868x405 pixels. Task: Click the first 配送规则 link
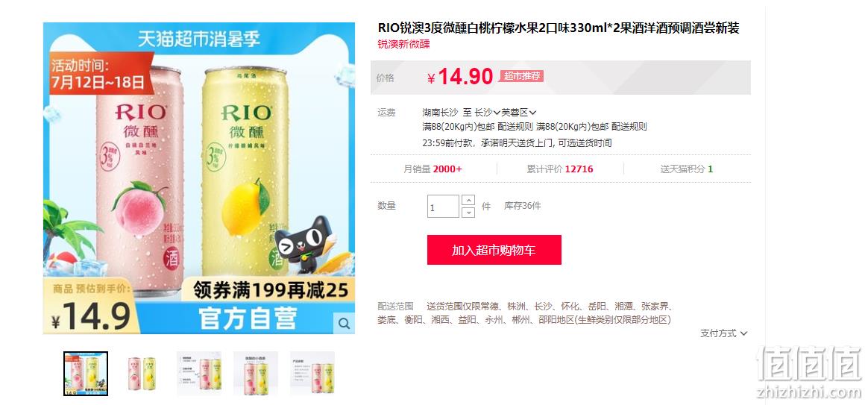point(515,127)
